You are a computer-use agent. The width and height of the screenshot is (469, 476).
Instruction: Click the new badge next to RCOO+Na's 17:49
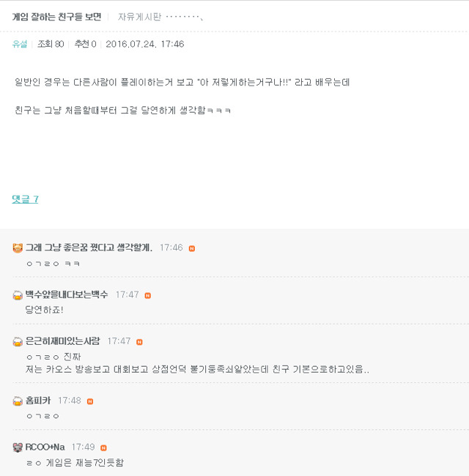pos(104,447)
